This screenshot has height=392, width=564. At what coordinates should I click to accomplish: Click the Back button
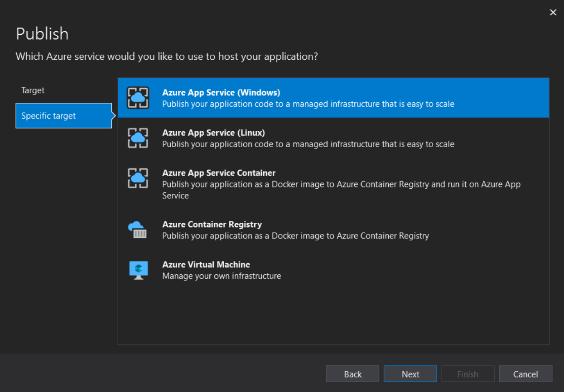352,373
